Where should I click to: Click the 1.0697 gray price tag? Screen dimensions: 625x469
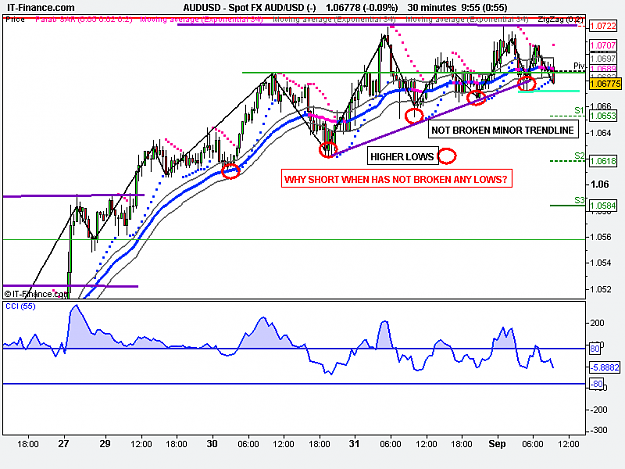(x=603, y=59)
